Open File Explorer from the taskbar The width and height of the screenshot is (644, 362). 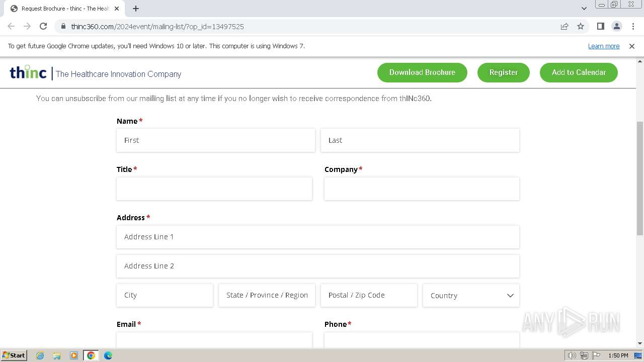click(57, 355)
